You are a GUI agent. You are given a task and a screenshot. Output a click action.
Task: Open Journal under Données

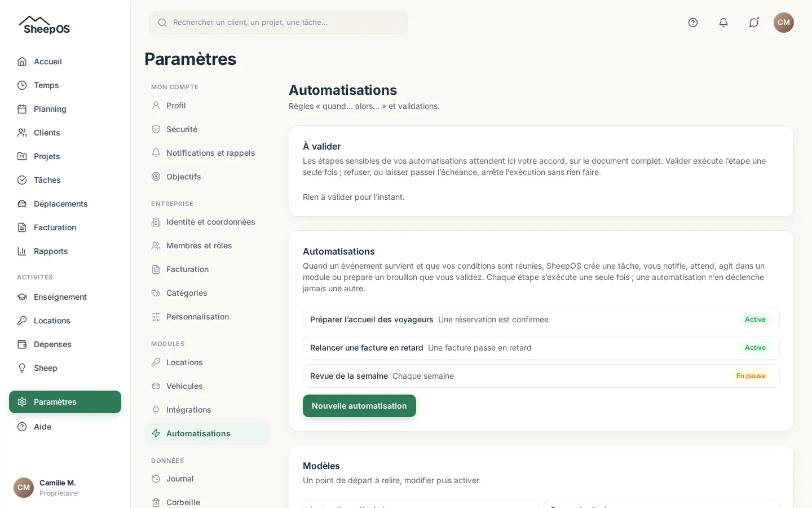(x=208, y=479)
